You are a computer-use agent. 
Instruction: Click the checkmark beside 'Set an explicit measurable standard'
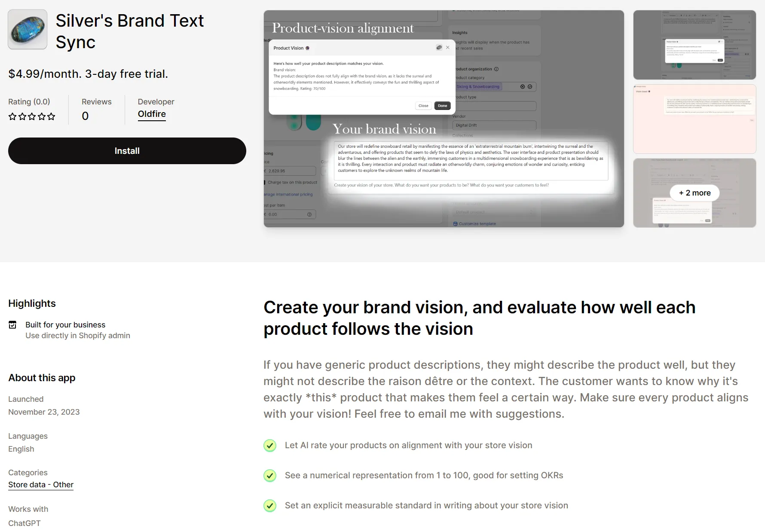(270, 506)
